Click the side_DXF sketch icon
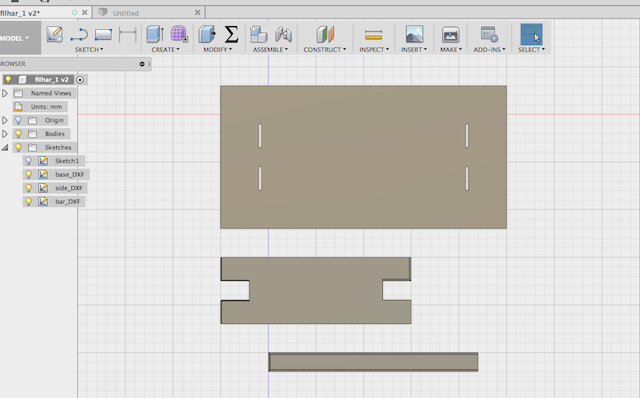This screenshot has width=640, height=398. (x=43, y=188)
